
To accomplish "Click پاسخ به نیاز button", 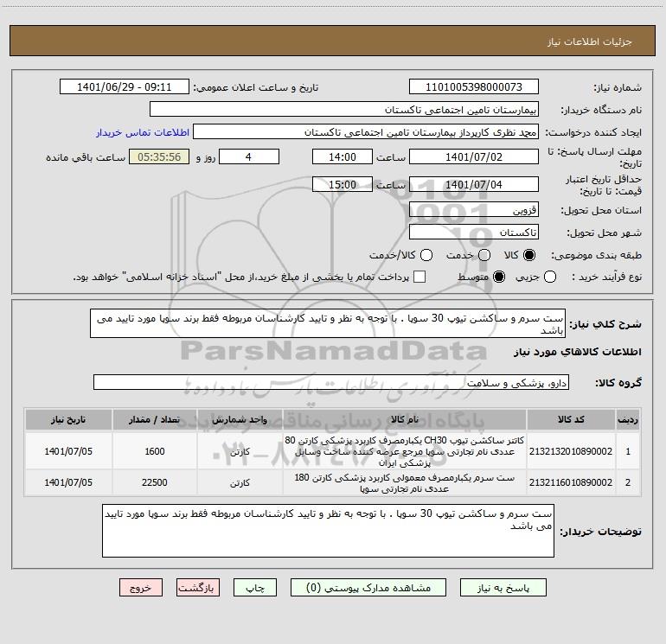I will [x=503, y=588].
